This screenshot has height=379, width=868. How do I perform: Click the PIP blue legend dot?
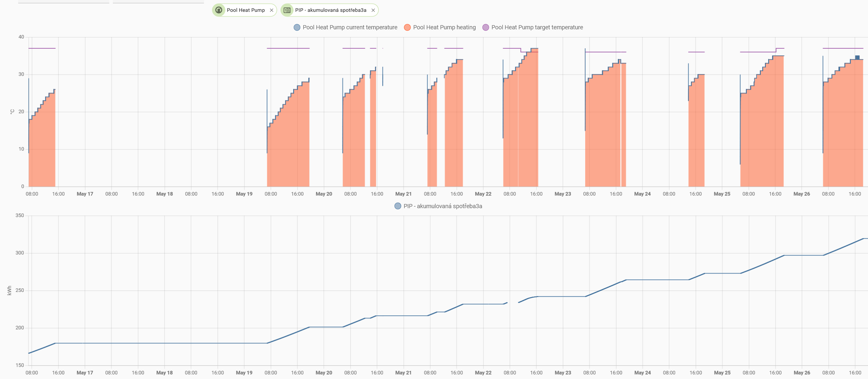(398, 206)
